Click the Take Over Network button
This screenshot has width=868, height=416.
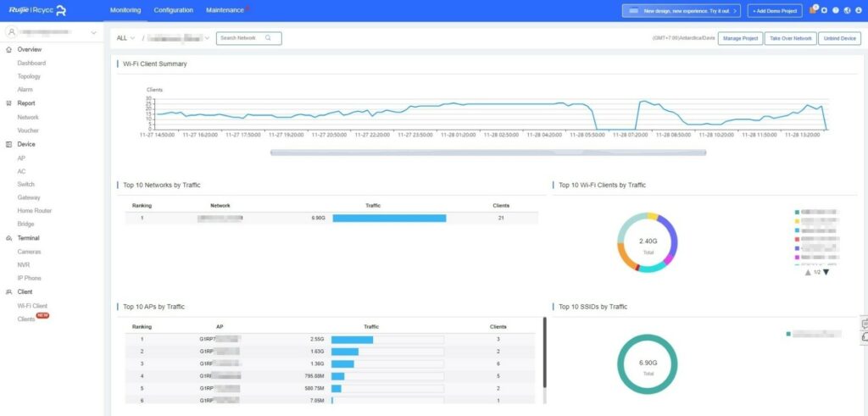pos(789,38)
